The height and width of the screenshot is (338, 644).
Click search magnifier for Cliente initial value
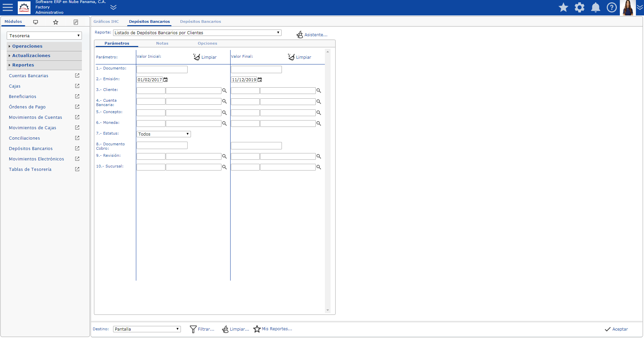225,91
